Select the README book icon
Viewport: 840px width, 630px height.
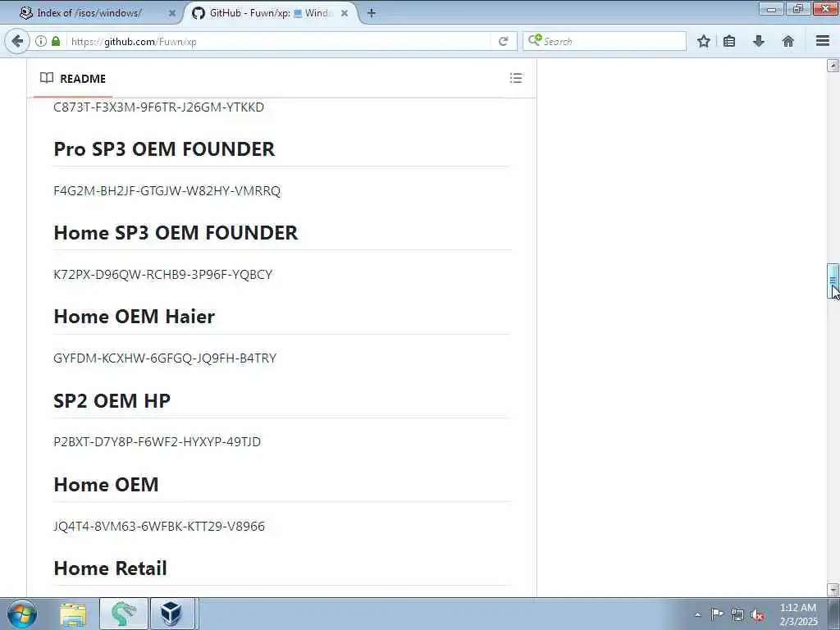point(47,78)
